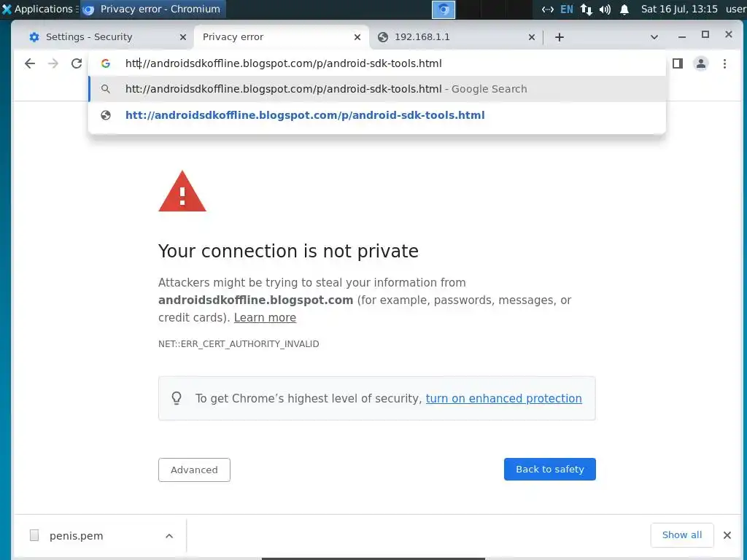This screenshot has width=747, height=560.
Task: Close the Privacy error tab
Action: [x=357, y=37]
